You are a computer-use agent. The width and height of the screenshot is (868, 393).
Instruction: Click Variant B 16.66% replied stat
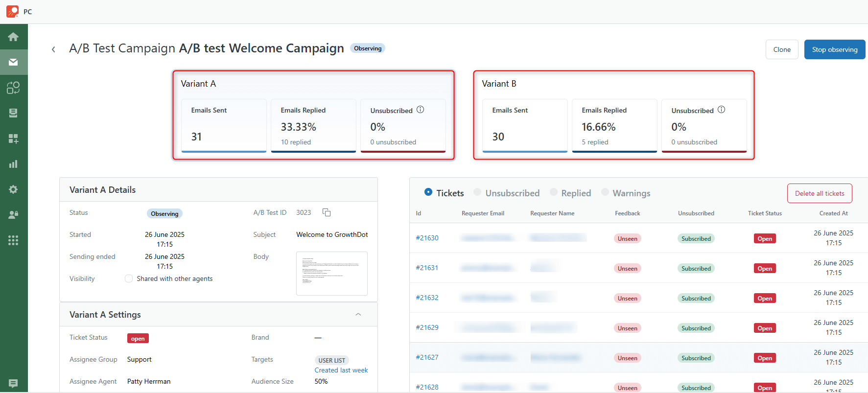tap(599, 127)
